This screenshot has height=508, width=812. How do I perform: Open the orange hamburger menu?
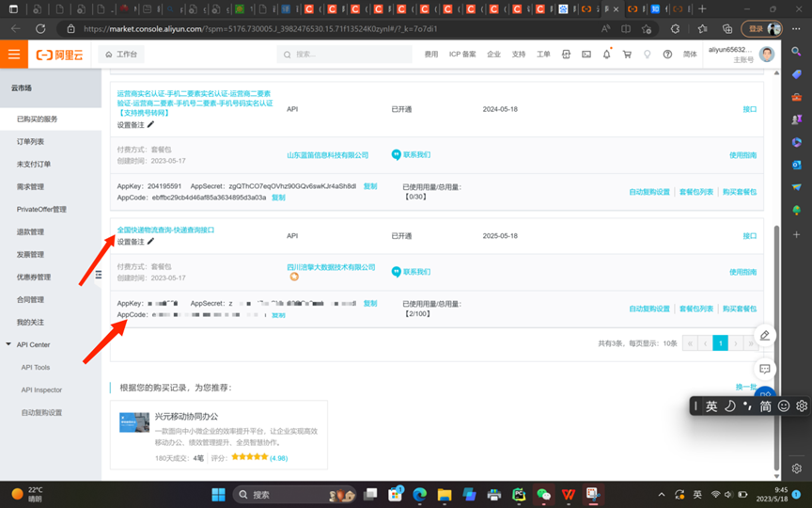tap(14, 54)
